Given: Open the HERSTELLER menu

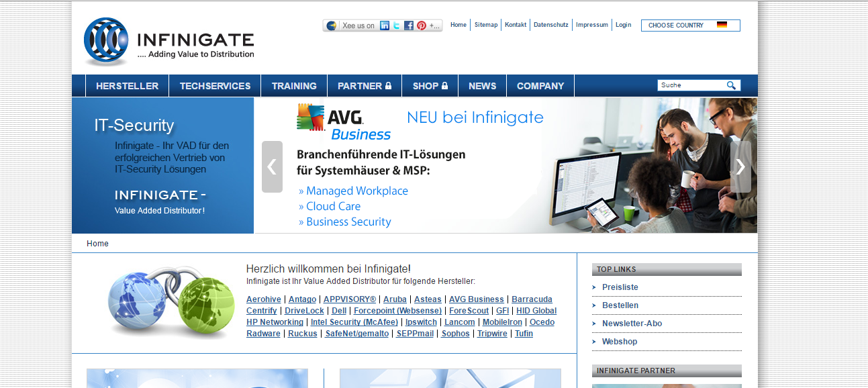Looking at the screenshot, I should [128, 86].
